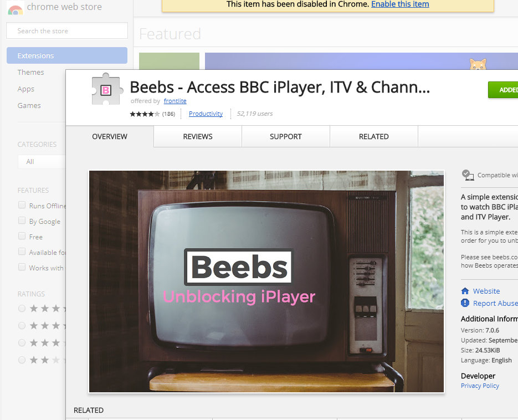The width and height of the screenshot is (518, 420).
Task: Select the top (highest) star rating radio button
Action: pos(22,309)
